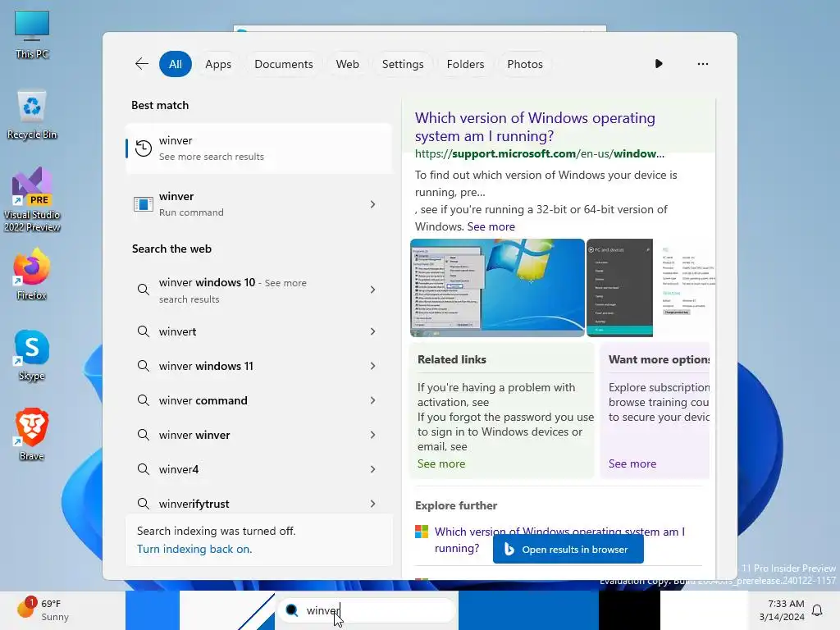Open the weather widget showing 69°F Sunny
Screen dimensions: 840x630
[43, 609]
